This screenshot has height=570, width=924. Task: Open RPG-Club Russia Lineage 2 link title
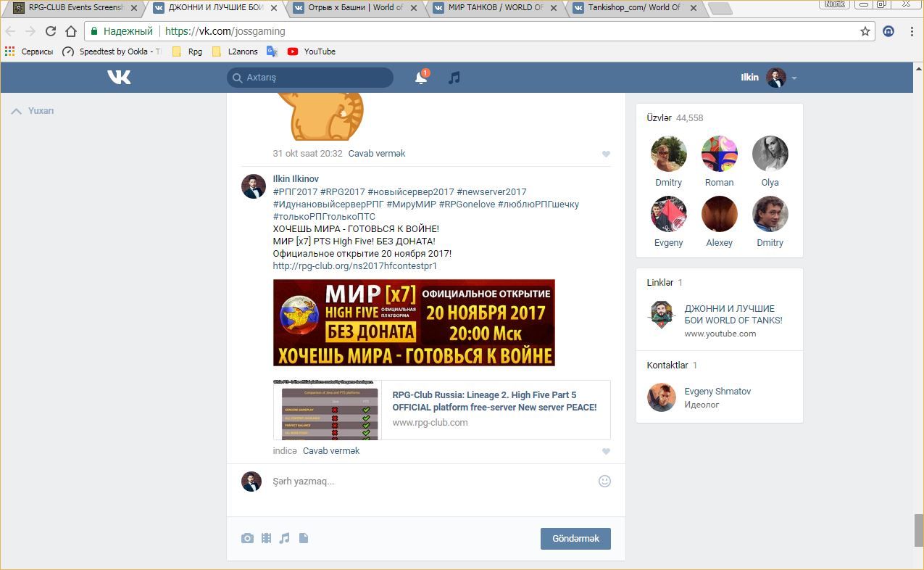tap(494, 401)
